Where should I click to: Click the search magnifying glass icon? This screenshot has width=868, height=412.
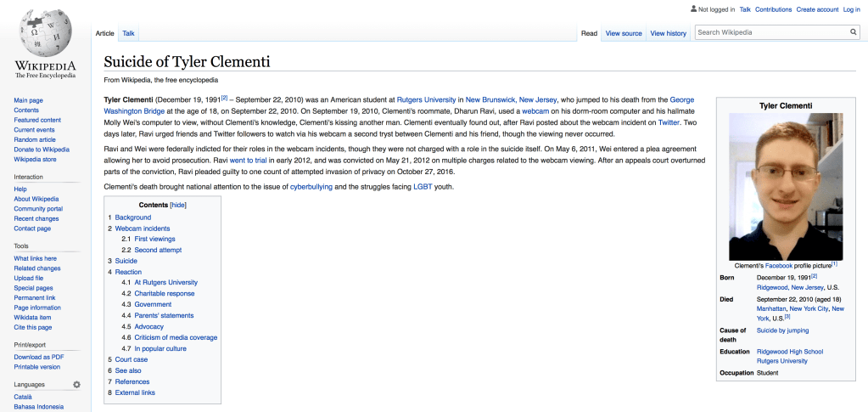(x=853, y=32)
